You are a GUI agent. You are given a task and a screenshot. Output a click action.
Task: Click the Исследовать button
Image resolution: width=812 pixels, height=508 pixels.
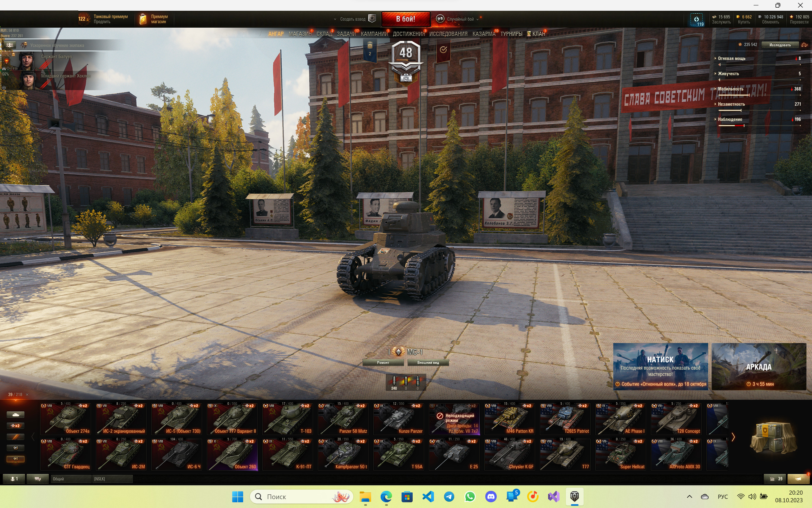coord(780,45)
